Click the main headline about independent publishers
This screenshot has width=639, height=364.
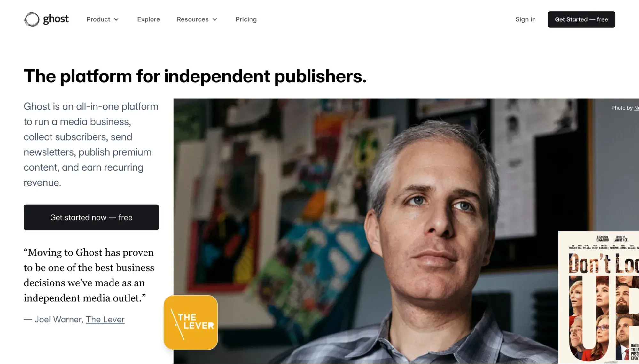(x=195, y=76)
